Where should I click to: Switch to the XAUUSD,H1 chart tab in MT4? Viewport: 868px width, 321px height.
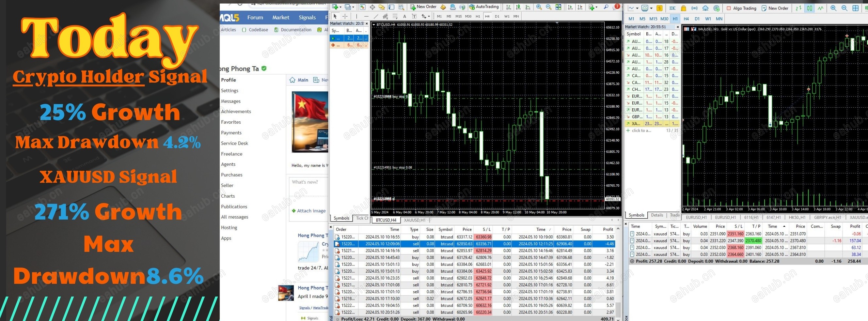click(x=415, y=220)
